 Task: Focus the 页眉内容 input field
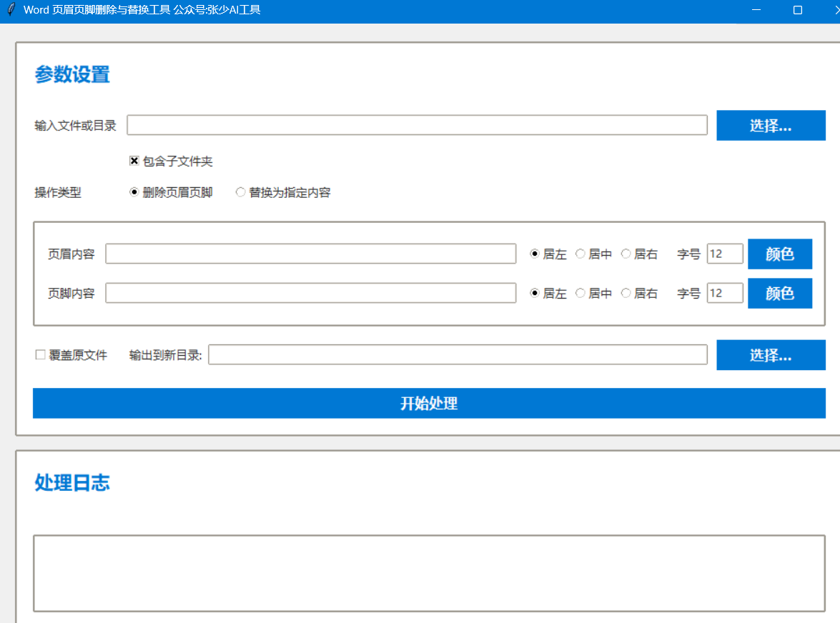(310, 254)
